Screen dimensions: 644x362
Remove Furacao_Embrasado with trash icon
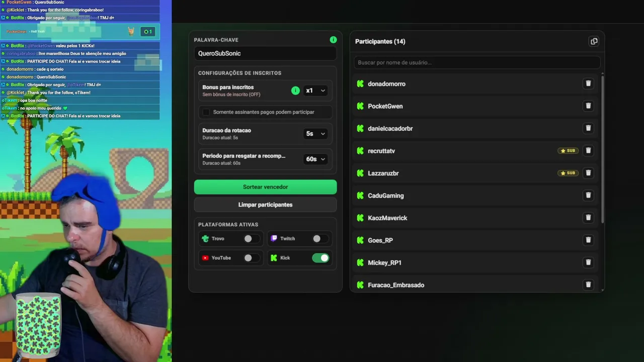coord(588,285)
